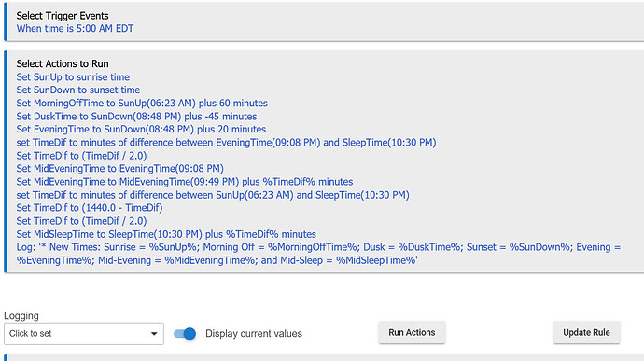Click the Select Actions to Run header
The width and height of the screenshot is (644, 361).
coord(63,64)
